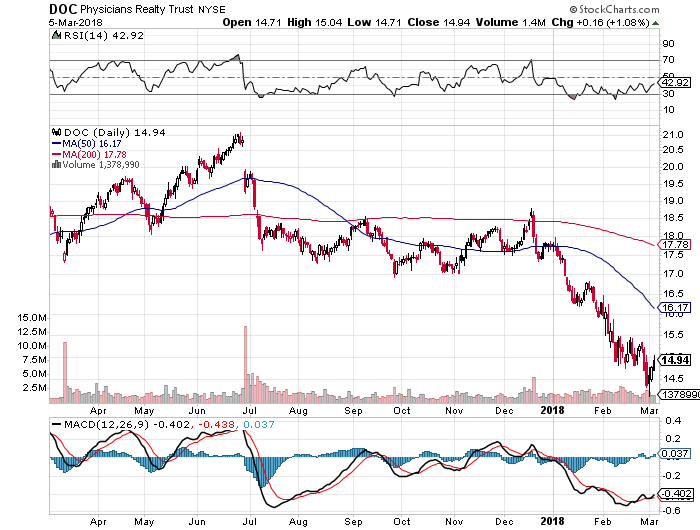The image size is (700, 530).
Task: Click the 1378990 volume tag on the axis
Action: coord(680,395)
